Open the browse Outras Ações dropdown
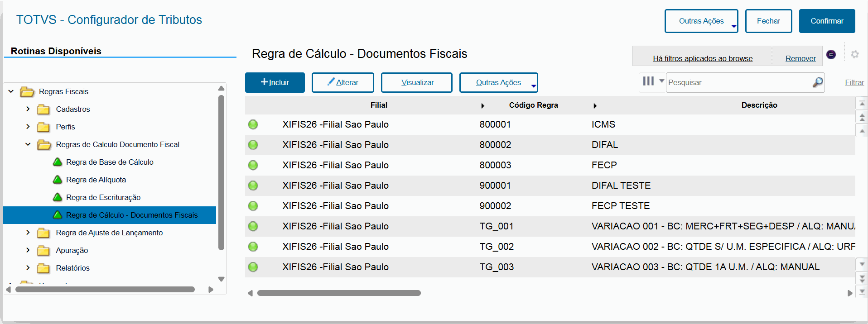 (x=498, y=82)
